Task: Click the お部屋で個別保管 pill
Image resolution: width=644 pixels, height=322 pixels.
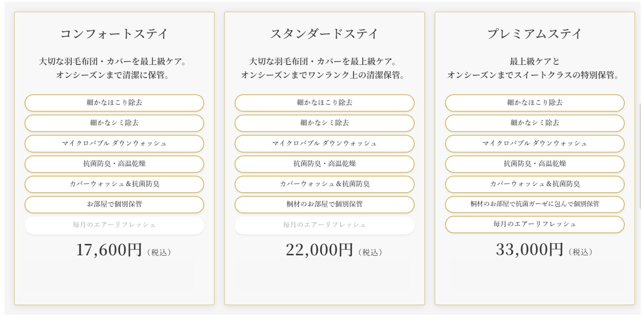Action: pyautogui.click(x=114, y=204)
